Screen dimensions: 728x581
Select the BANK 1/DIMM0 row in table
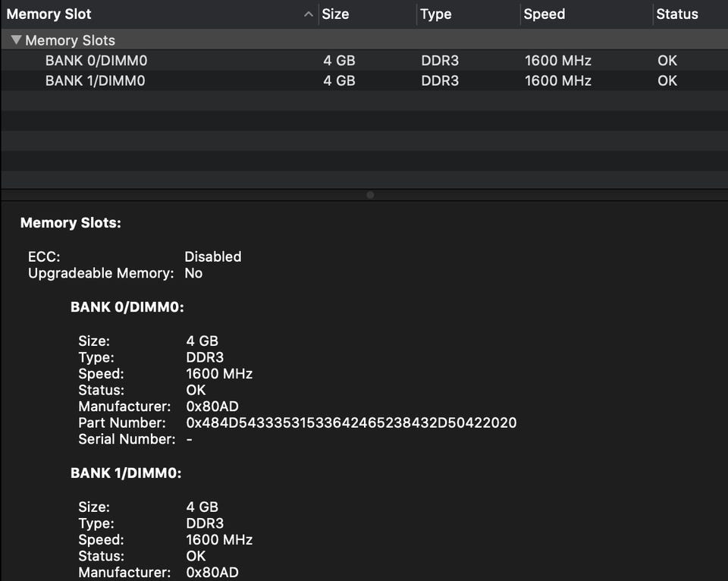[x=96, y=80]
